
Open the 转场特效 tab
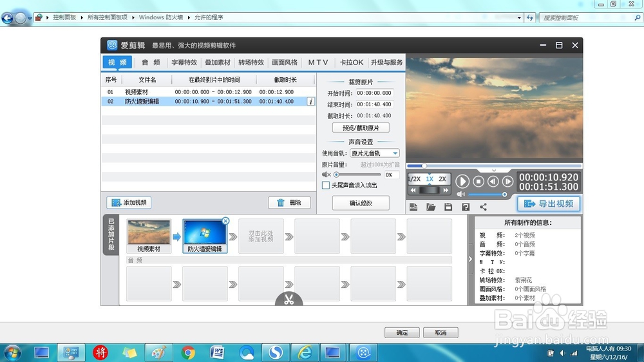coord(251,62)
